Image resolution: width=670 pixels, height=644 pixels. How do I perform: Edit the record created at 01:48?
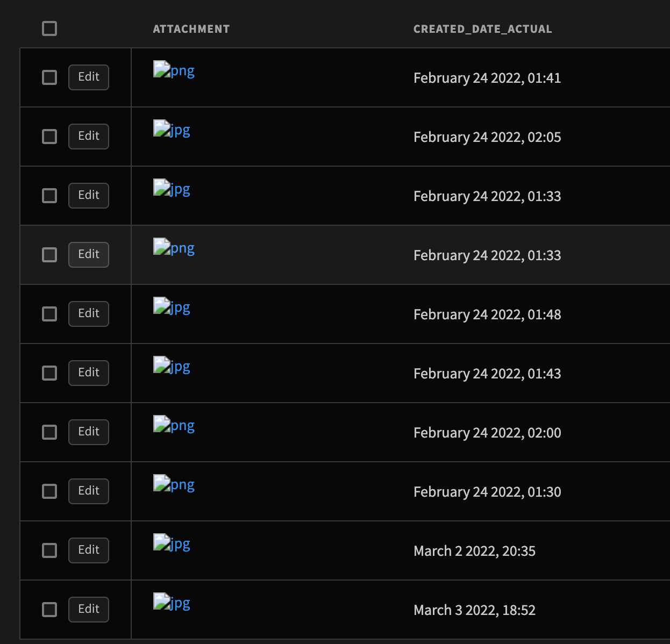tap(89, 314)
